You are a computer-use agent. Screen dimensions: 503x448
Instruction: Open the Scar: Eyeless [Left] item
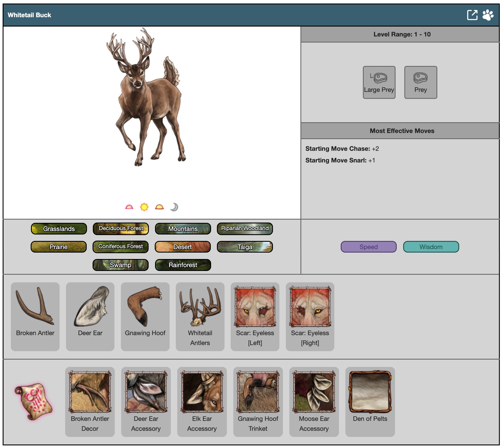point(255,316)
